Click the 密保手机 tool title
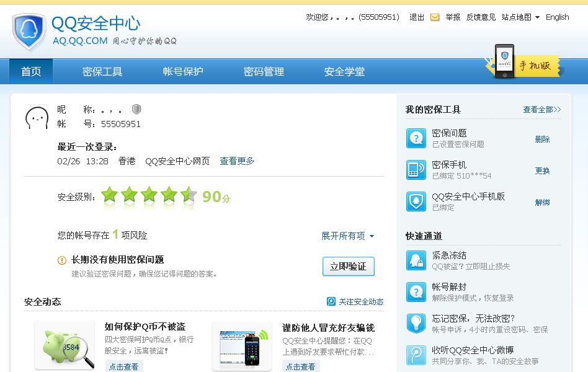This screenshot has width=588, height=372. coord(449,165)
